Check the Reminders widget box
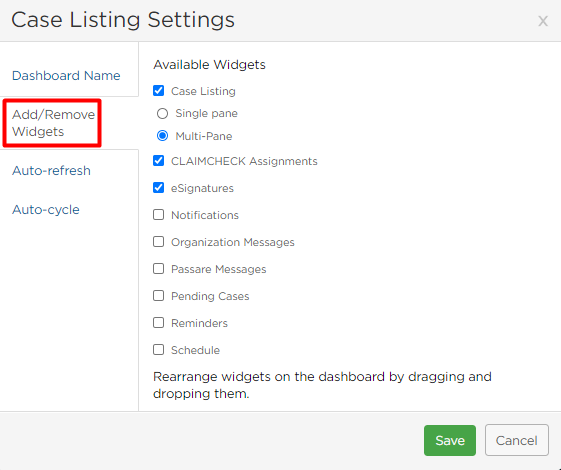The width and height of the screenshot is (561, 470). [158, 323]
